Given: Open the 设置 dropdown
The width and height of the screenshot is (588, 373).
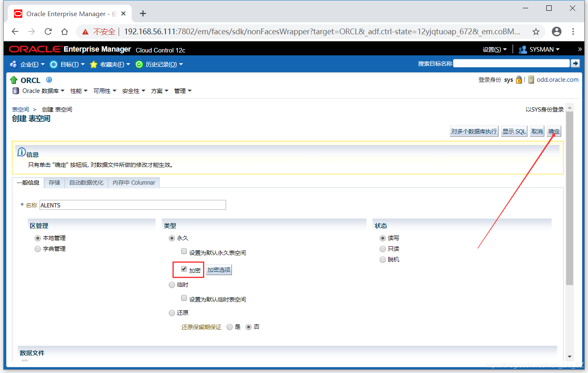Looking at the screenshot, I should click(x=494, y=50).
